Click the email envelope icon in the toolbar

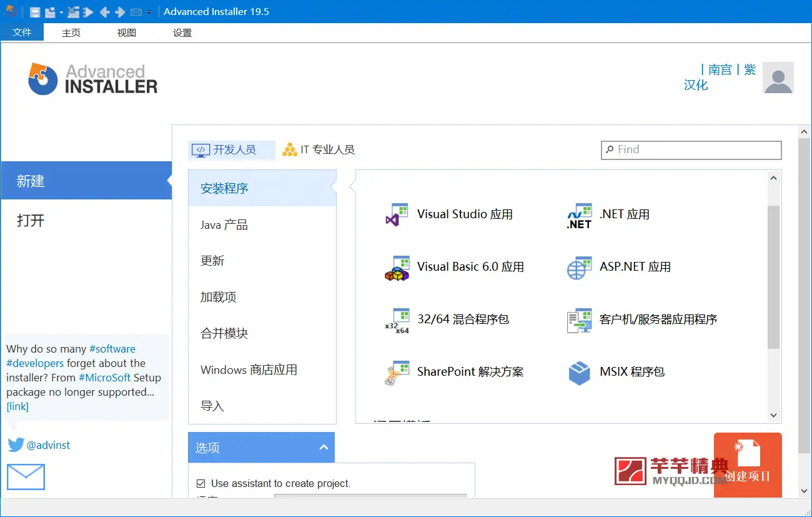tap(136, 11)
